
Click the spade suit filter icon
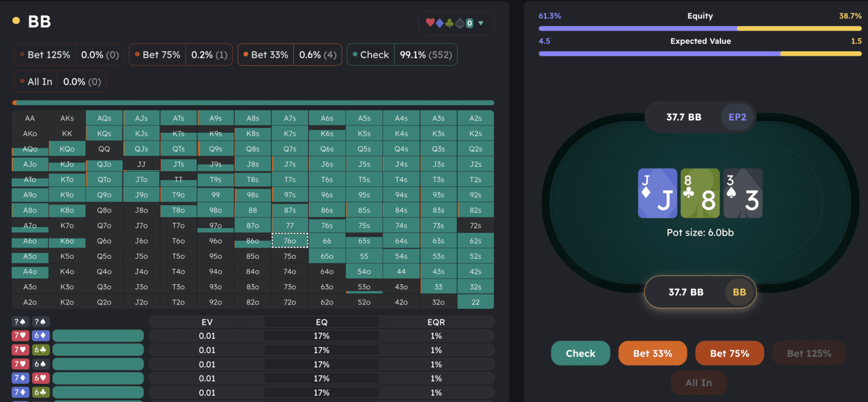(459, 23)
